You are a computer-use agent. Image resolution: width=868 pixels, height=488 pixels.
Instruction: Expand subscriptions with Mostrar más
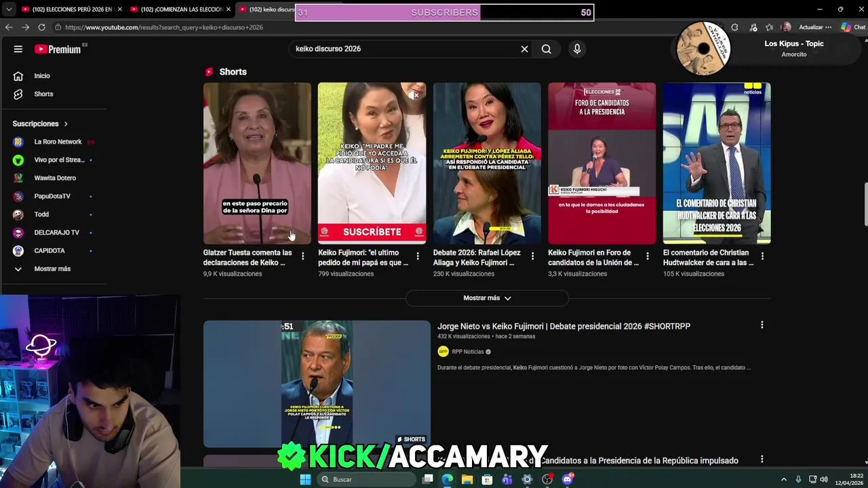[x=53, y=269]
